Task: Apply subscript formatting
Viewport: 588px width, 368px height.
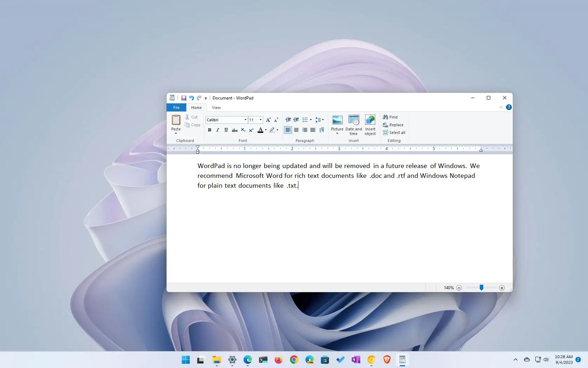Action: tap(243, 130)
